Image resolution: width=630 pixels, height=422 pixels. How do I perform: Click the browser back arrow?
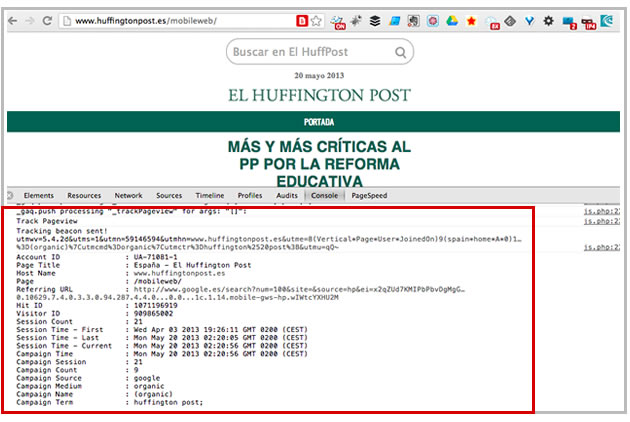coord(12,20)
